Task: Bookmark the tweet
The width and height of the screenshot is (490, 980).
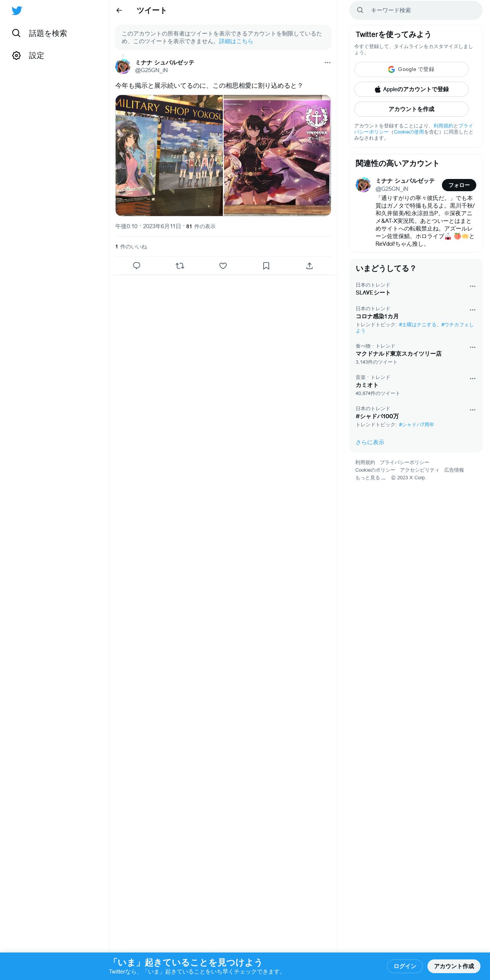Action: [x=266, y=266]
